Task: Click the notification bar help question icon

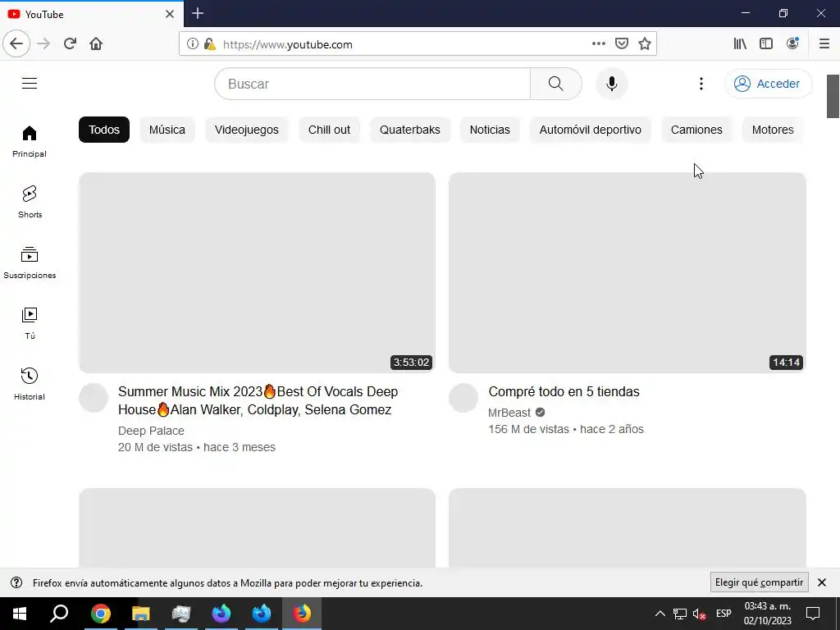Action: 16,582
